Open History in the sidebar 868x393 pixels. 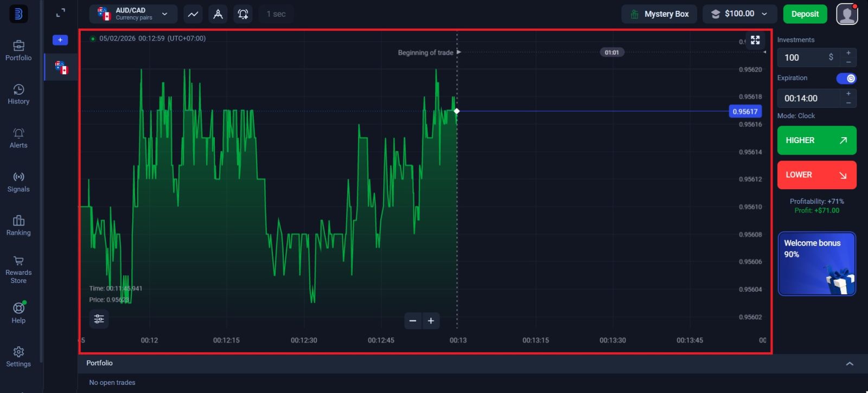pyautogui.click(x=18, y=94)
